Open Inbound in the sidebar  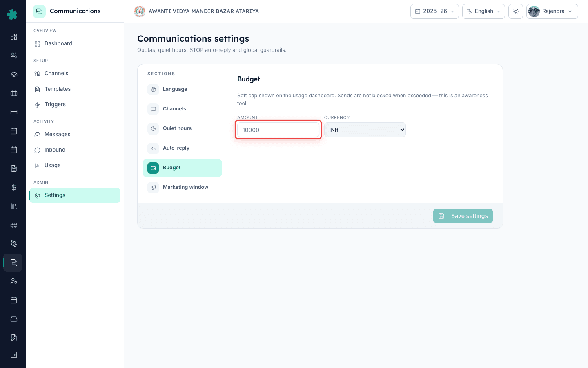tap(75, 150)
